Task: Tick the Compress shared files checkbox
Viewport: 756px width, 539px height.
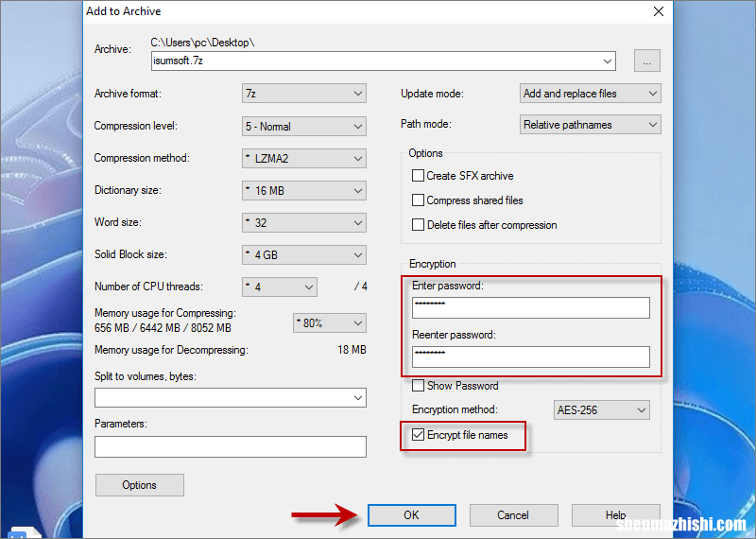Action: [x=418, y=200]
